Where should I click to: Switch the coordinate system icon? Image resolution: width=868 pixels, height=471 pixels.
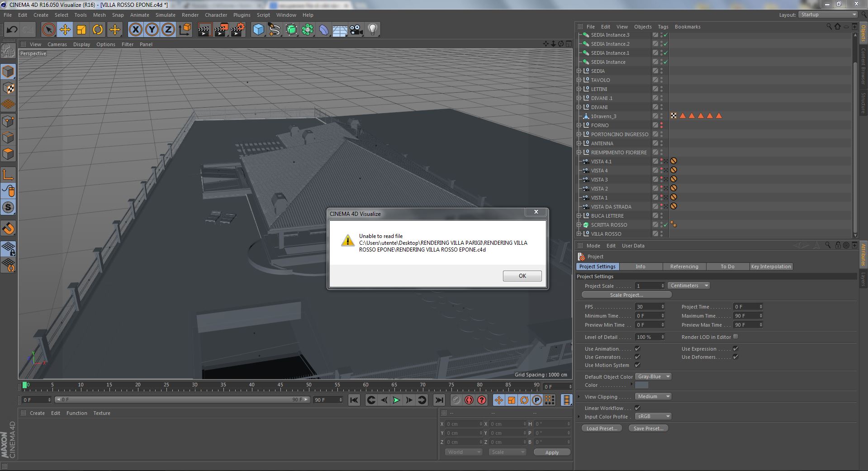click(185, 30)
